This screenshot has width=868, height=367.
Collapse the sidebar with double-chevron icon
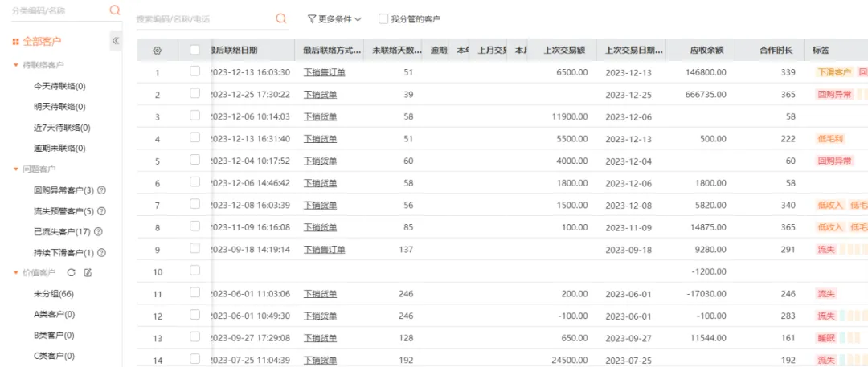pos(116,41)
